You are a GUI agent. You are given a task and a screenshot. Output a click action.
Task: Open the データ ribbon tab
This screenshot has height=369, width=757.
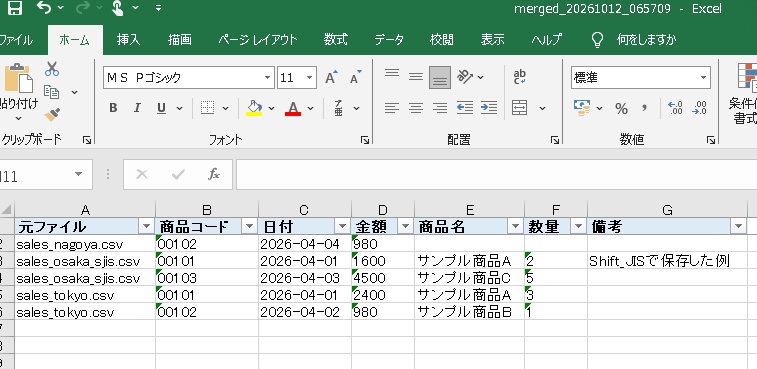(389, 40)
